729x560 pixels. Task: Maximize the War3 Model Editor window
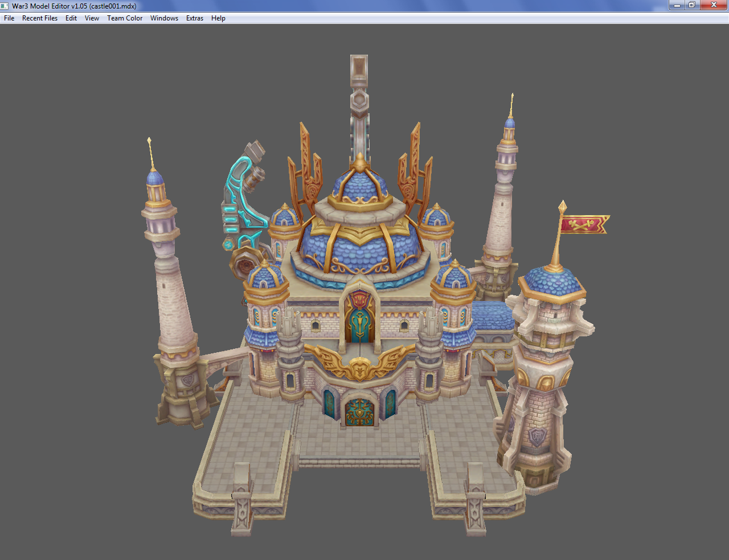tap(692, 5)
